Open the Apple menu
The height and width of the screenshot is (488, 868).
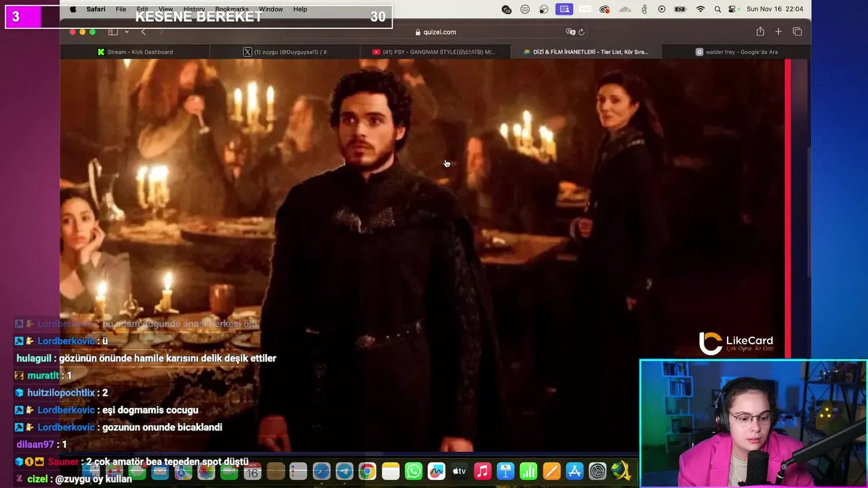click(x=73, y=9)
